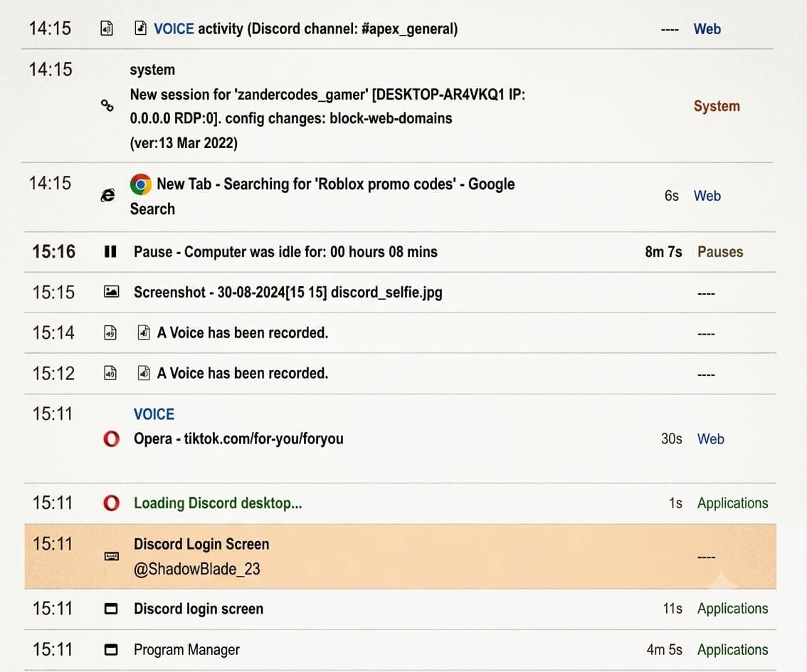Image resolution: width=807 pixels, height=672 pixels.
Task: Click the VOICE label above Opera tiktok entry
Action: pos(154,414)
